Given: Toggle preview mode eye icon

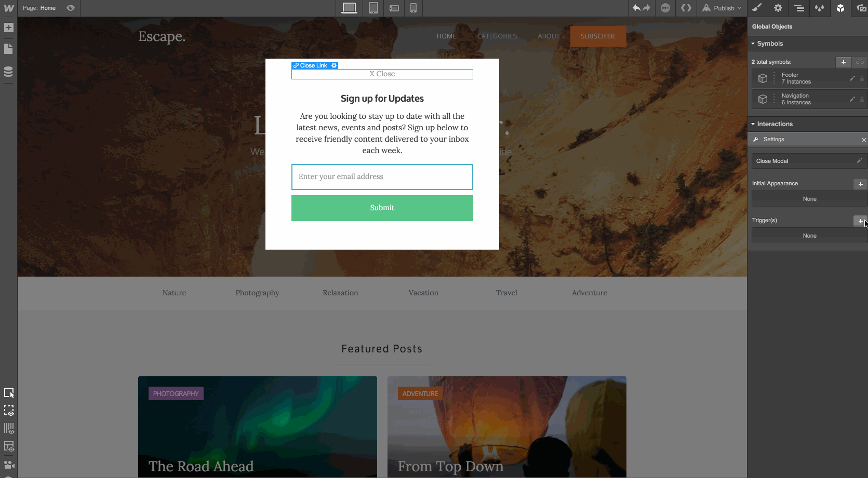Looking at the screenshot, I should pos(71,8).
